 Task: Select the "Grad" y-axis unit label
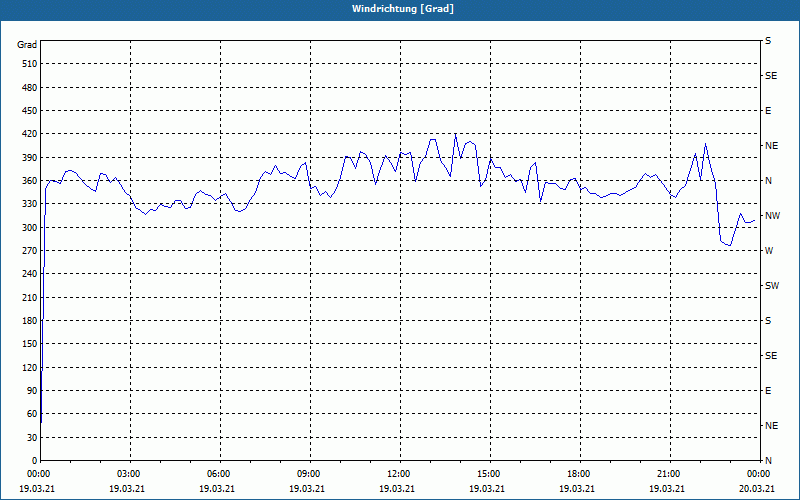pos(27,45)
